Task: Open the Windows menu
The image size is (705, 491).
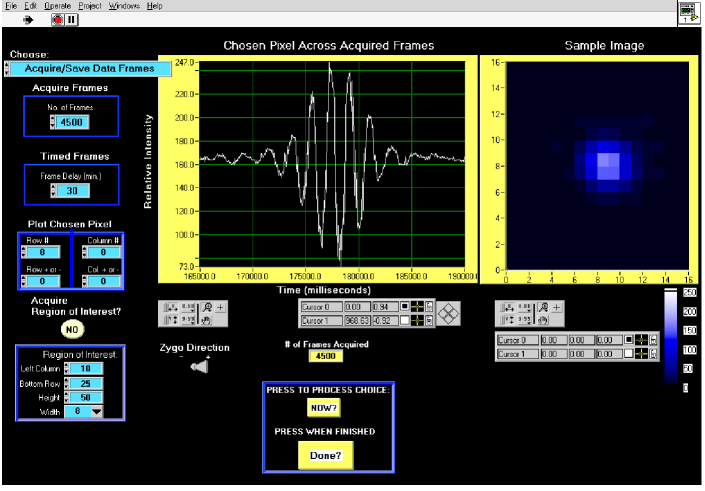Action: tap(124, 6)
